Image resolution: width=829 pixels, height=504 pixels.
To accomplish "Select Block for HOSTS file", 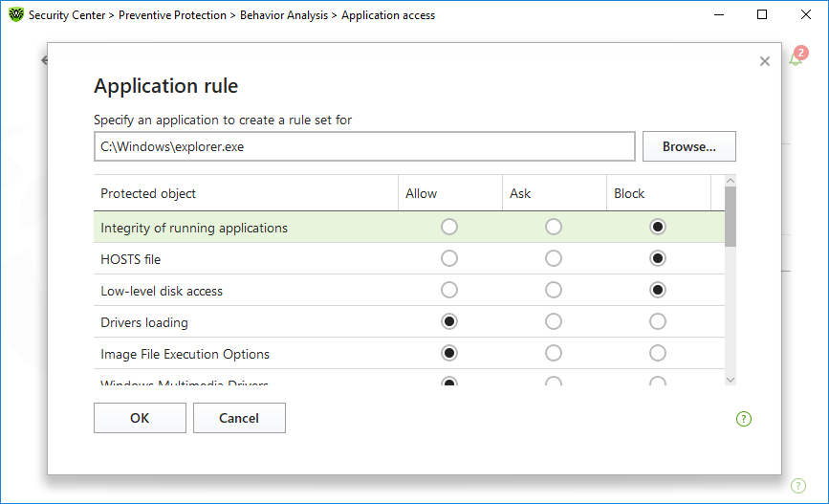I will tap(657, 258).
